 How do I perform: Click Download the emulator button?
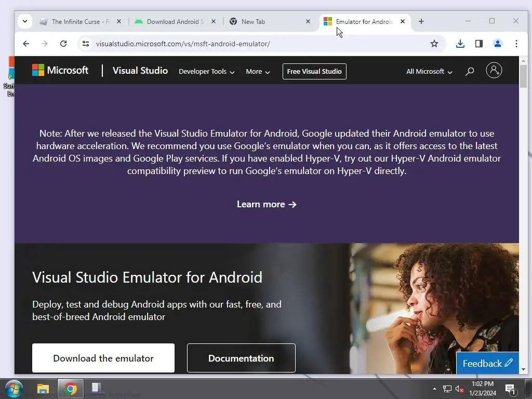coord(103,358)
